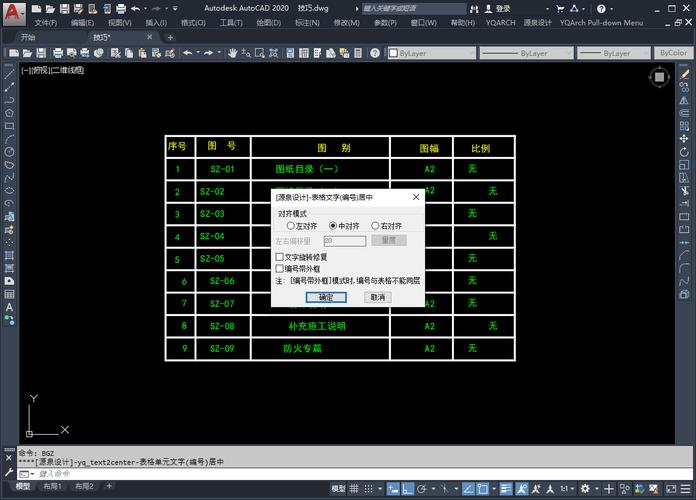
Task: Select the 左对齐 radio button
Action: coord(291,226)
